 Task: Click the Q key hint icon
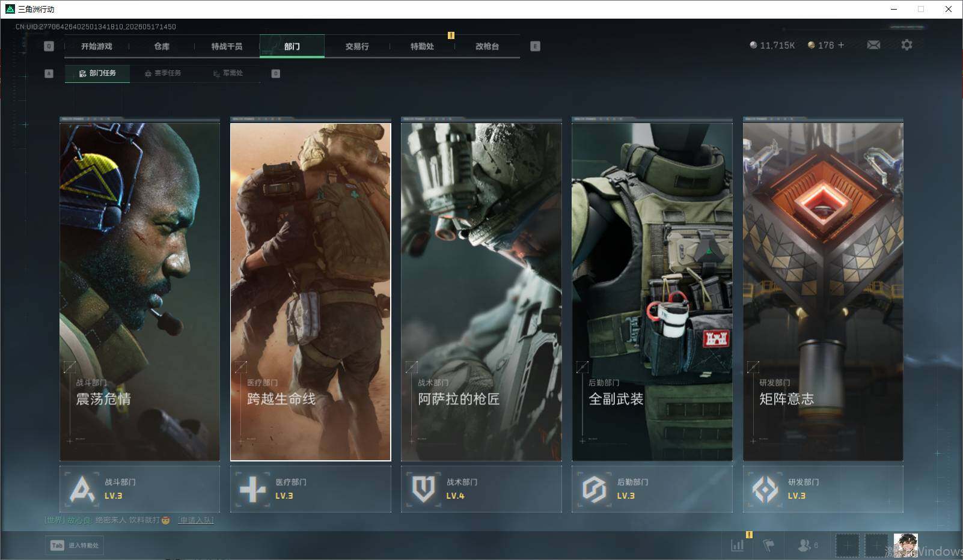click(x=49, y=46)
